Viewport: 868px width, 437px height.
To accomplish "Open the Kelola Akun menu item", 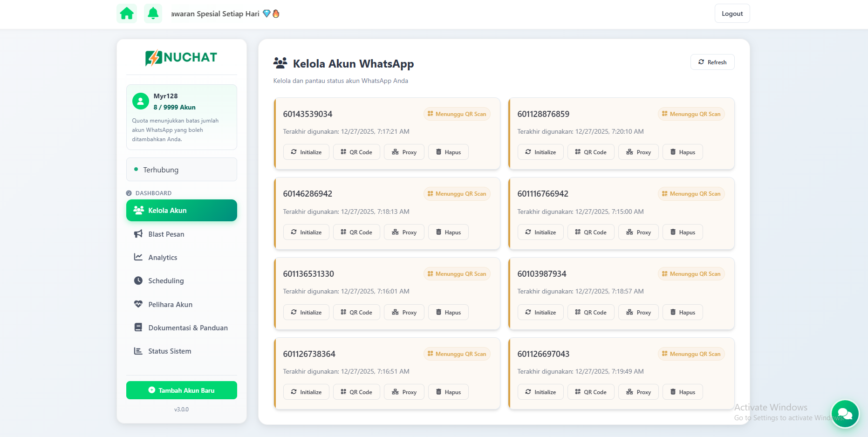I will pos(181,210).
